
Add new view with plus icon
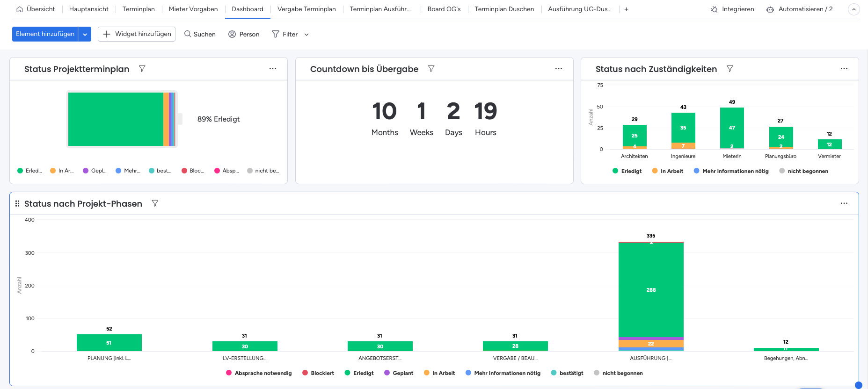[626, 9]
